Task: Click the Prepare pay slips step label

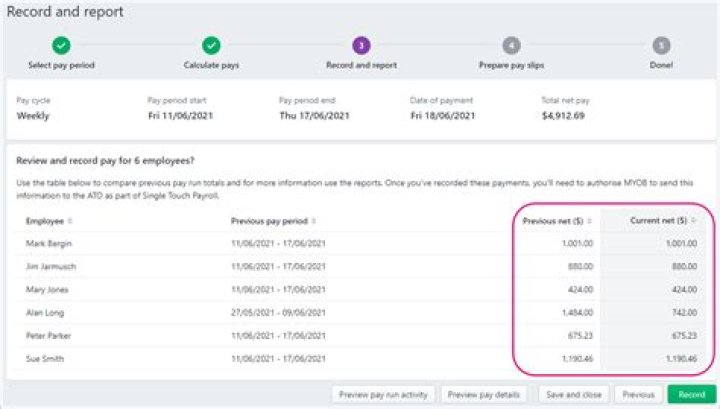Action: click(511, 65)
